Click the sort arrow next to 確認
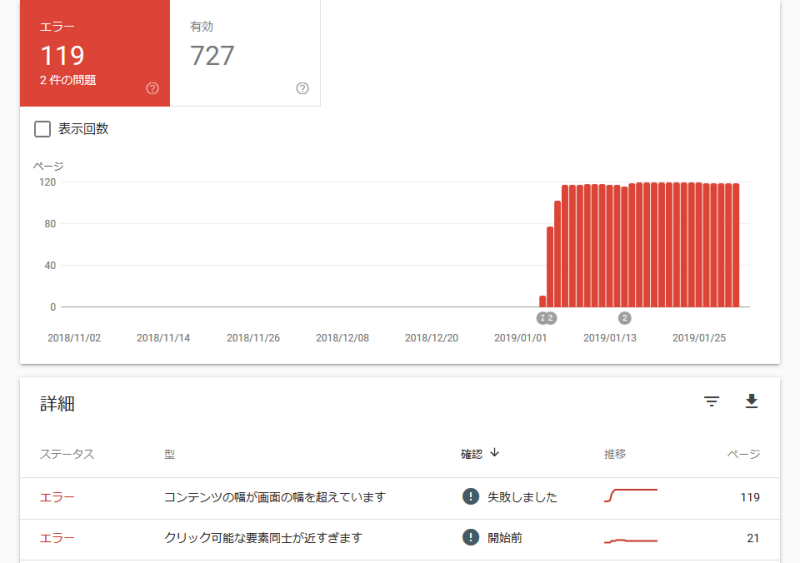Screen dimensions: 800x563 [x=494, y=453]
